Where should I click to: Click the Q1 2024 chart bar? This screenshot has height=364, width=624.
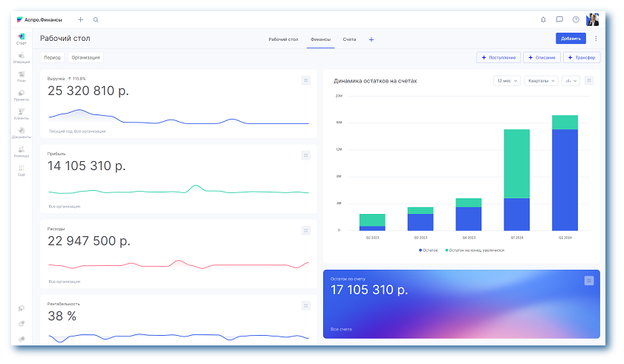(x=516, y=180)
